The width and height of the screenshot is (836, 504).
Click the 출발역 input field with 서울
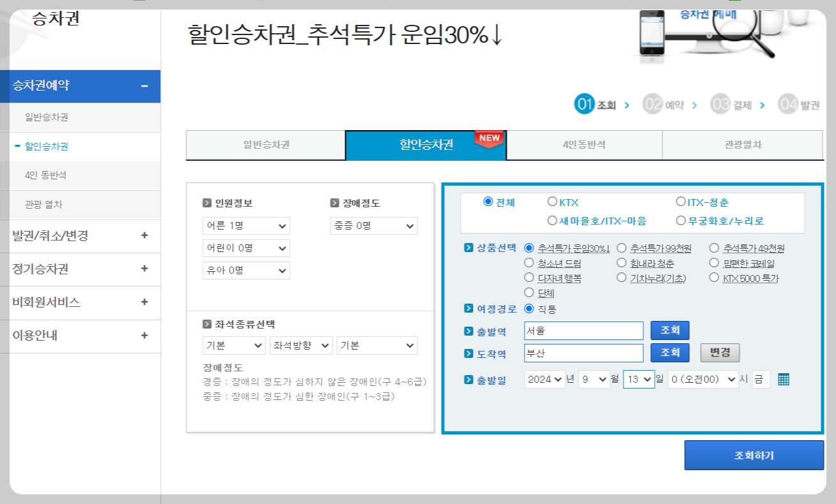coord(584,330)
